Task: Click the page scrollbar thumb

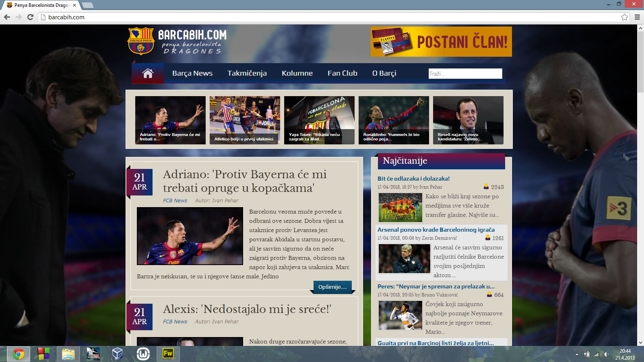Action: point(640,62)
